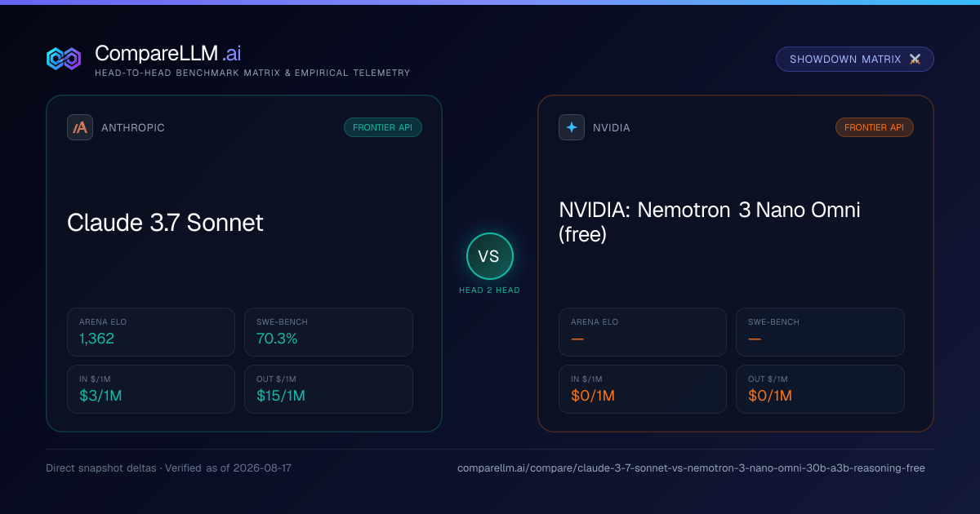This screenshot has height=514, width=980.
Task: Select Nemotron's empty Arena ELO tile
Action: pyautogui.click(x=643, y=332)
